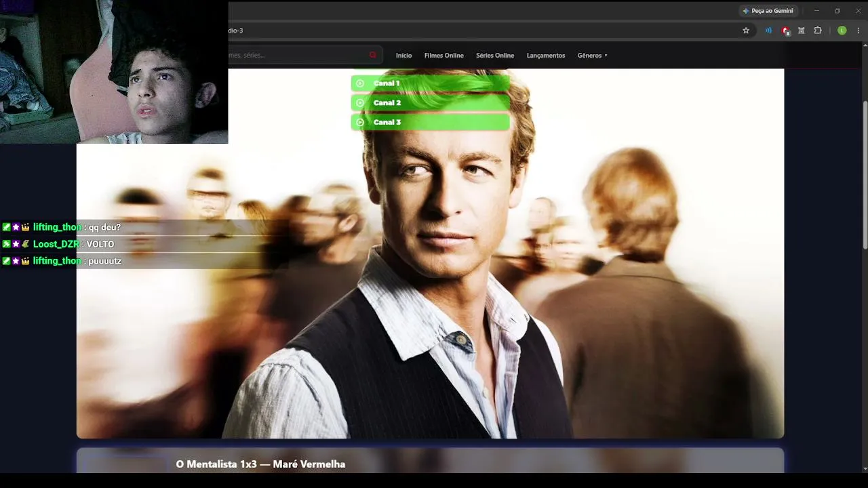Click the lifting_thon chat message 'puuuutz'
Viewport: 868px width, 488px height.
(105, 261)
